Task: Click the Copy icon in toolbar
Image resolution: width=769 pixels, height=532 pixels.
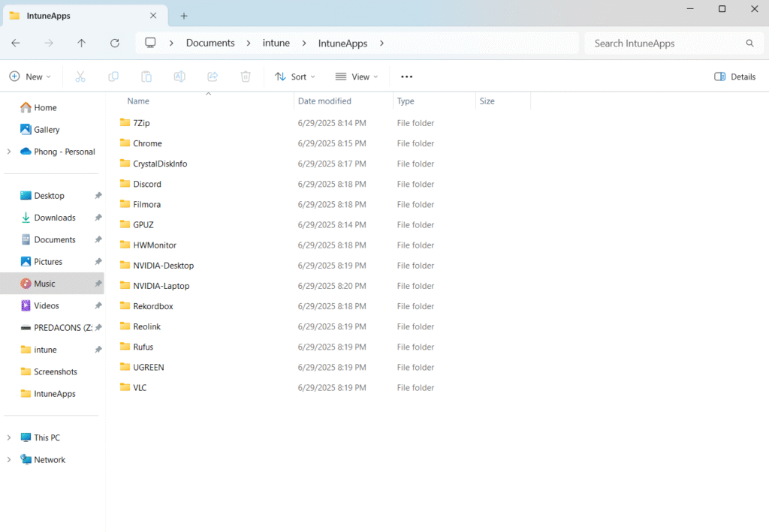Action: coord(113,77)
